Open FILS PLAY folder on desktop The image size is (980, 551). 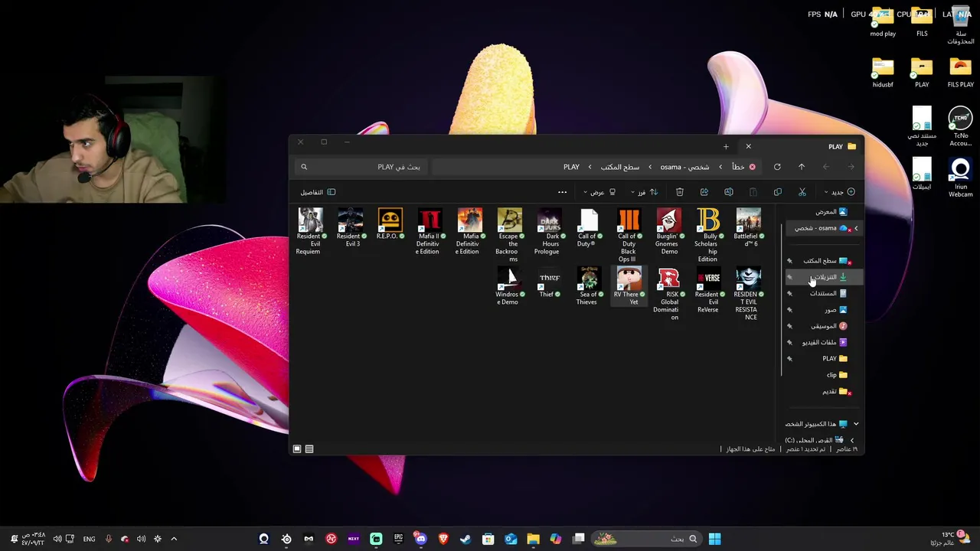tap(960, 73)
